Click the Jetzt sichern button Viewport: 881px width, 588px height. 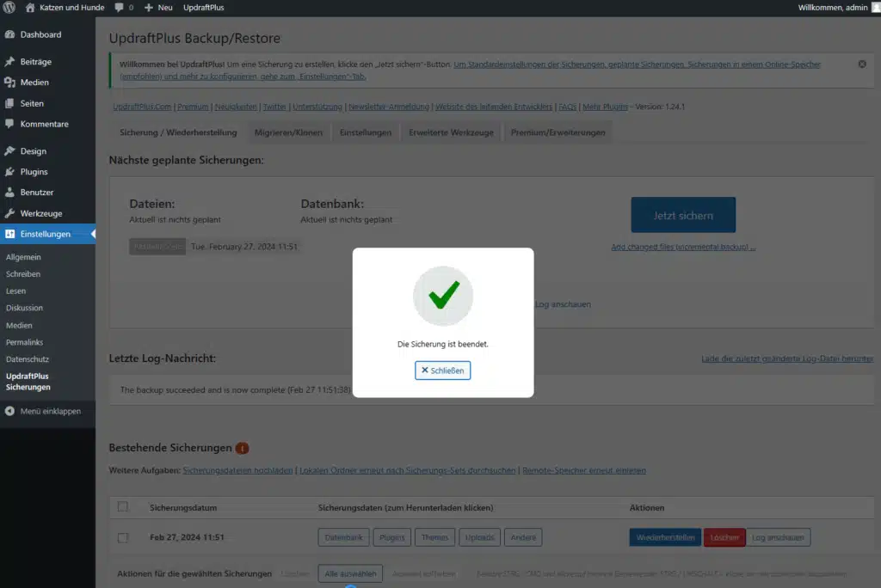[683, 215]
